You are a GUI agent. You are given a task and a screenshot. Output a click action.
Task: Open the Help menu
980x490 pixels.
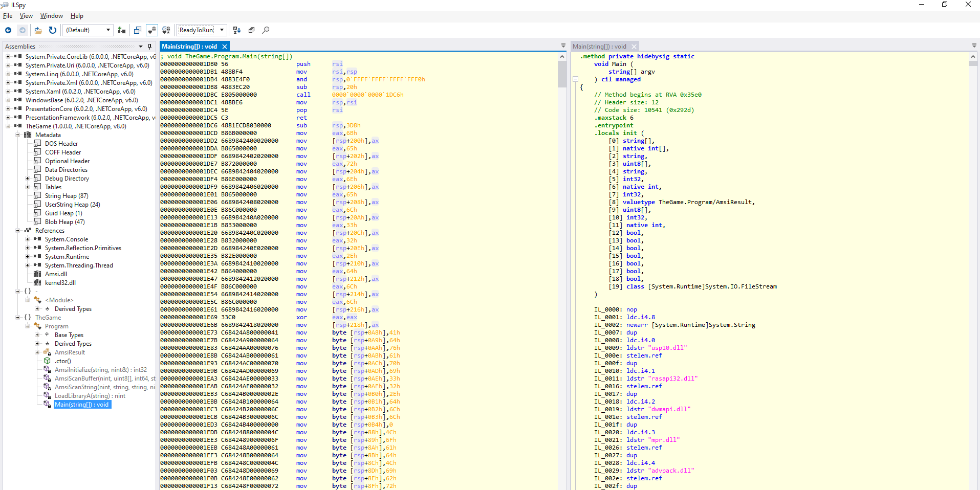coord(77,16)
